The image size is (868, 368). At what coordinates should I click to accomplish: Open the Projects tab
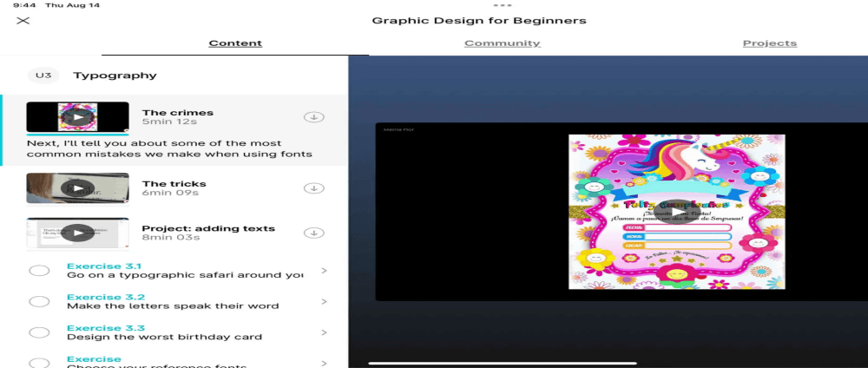click(x=769, y=43)
